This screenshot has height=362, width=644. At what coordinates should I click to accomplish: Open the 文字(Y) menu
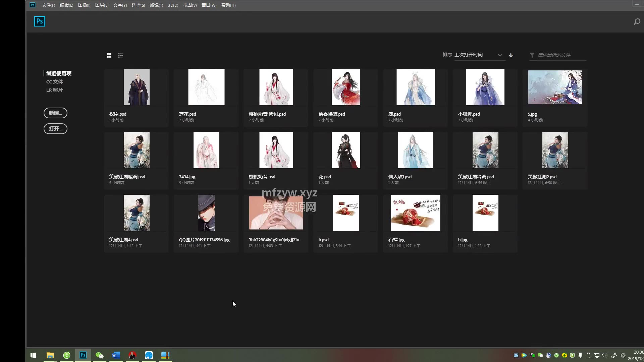click(x=120, y=5)
